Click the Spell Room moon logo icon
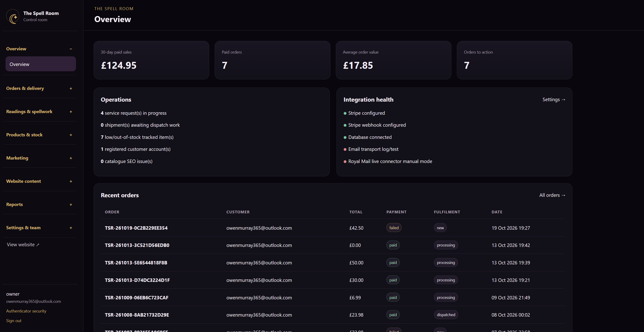The height and width of the screenshot is (332, 644). (x=13, y=17)
